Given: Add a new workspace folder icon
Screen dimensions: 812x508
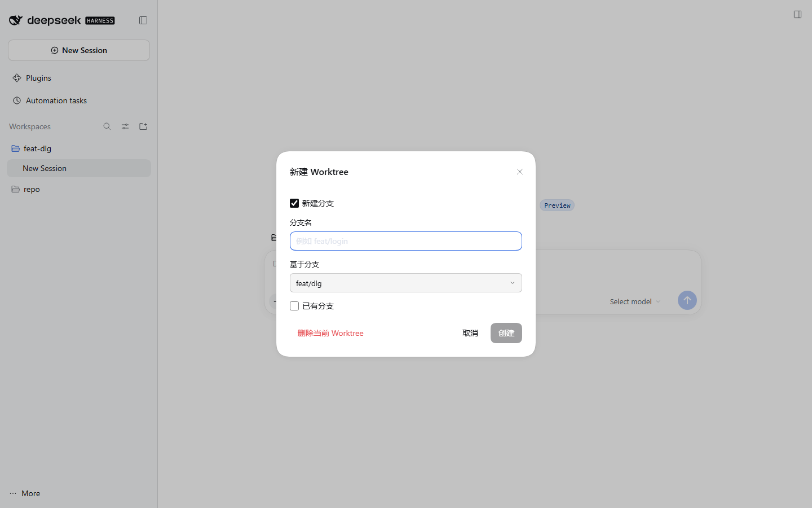Looking at the screenshot, I should 143,126.
